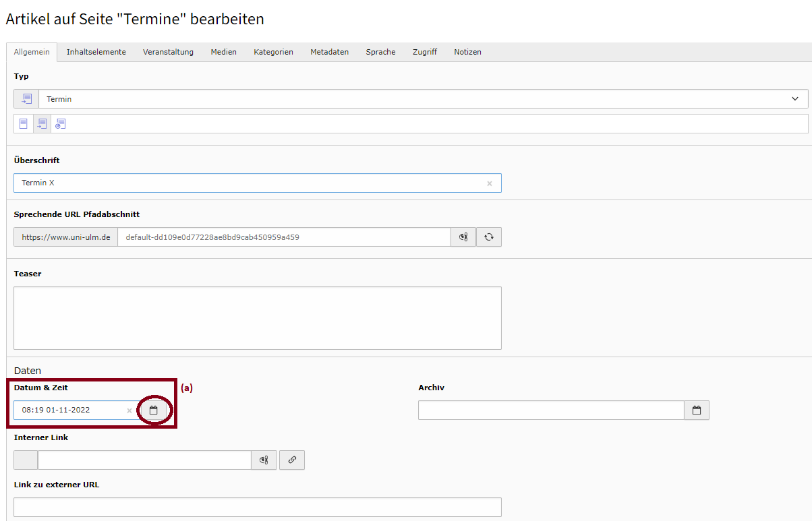
Task: Click the Archiv date input field
Action: (551, 410)
